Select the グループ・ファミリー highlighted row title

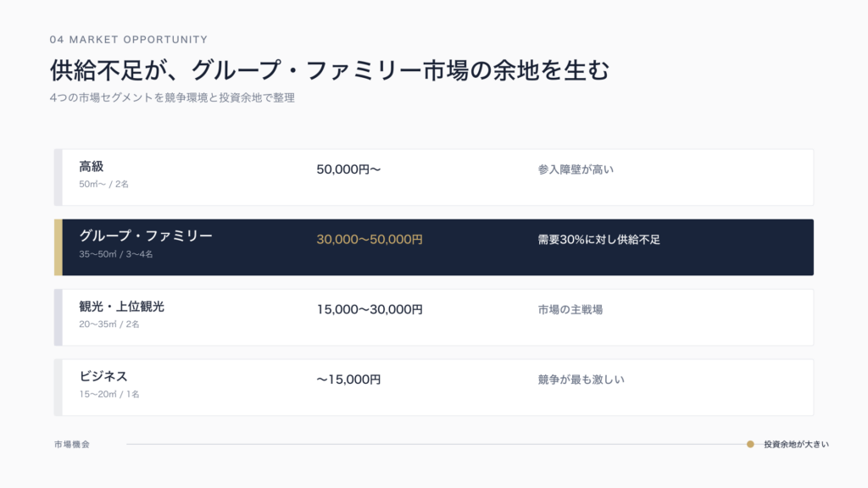(146, 236)
